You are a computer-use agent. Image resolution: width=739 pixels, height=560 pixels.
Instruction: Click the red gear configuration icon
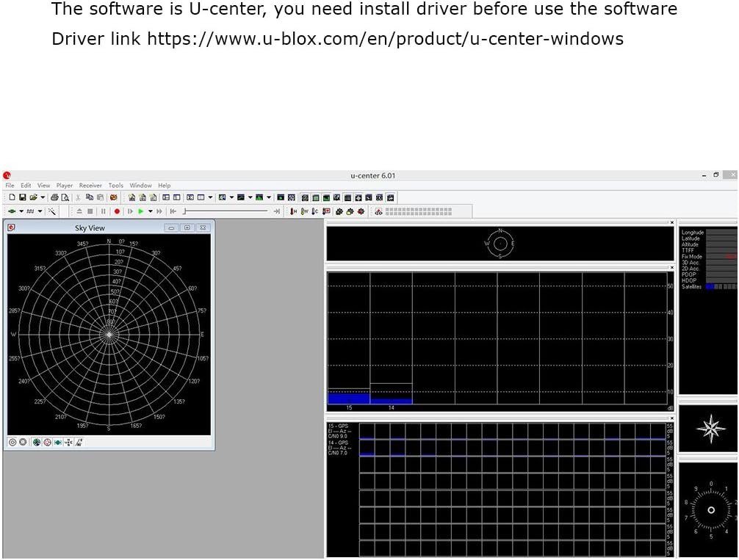click(x=361, y=211)
